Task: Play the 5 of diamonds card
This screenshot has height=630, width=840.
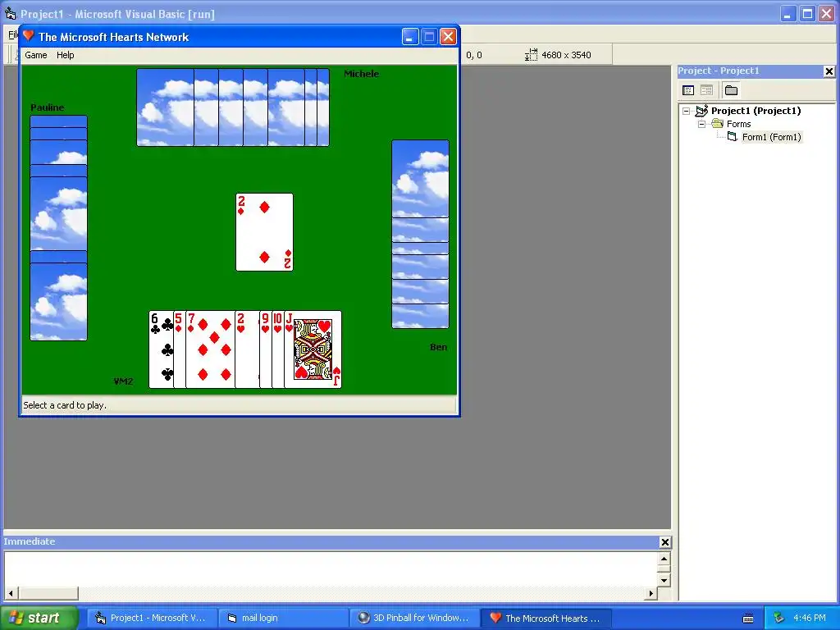Action: coord(179,349)
